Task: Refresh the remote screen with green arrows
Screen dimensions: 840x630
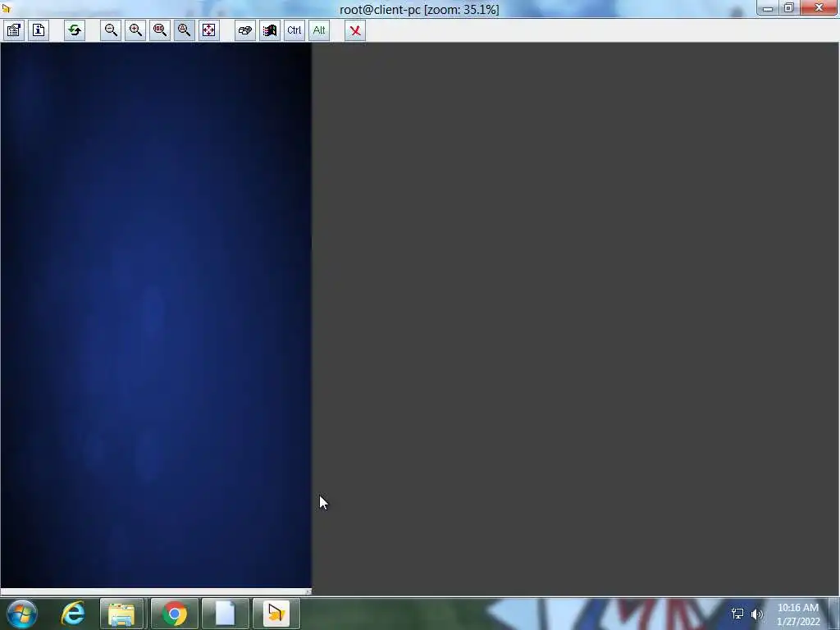Action: point(75,30)
